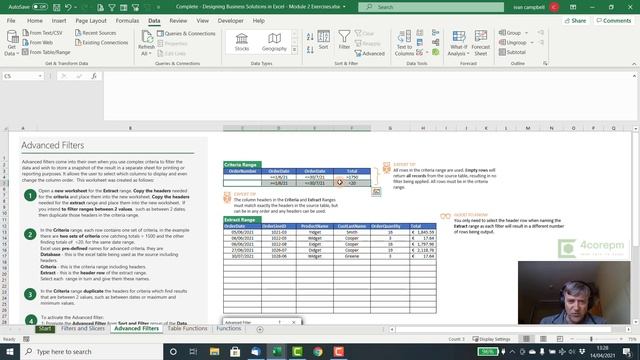This screenshot has height=360, width=640.
Task: Click the Save icon in title bar
Action: 57,7
